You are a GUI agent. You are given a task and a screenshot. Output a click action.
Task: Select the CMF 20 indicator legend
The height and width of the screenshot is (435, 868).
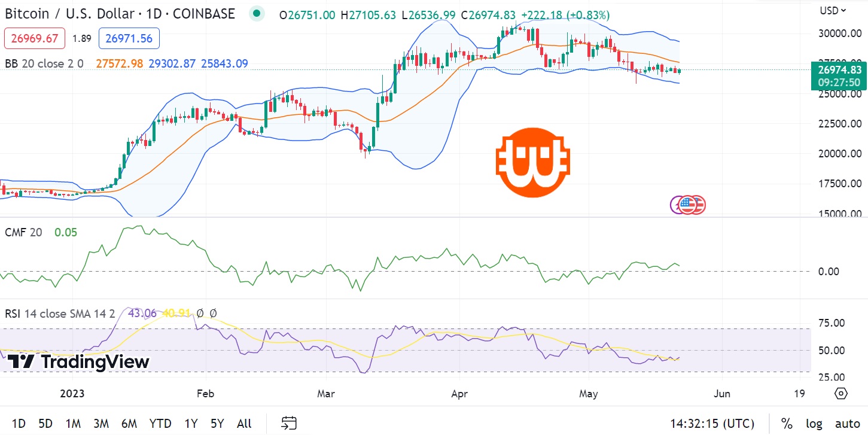pyautogui.click(x=23, y=232)
